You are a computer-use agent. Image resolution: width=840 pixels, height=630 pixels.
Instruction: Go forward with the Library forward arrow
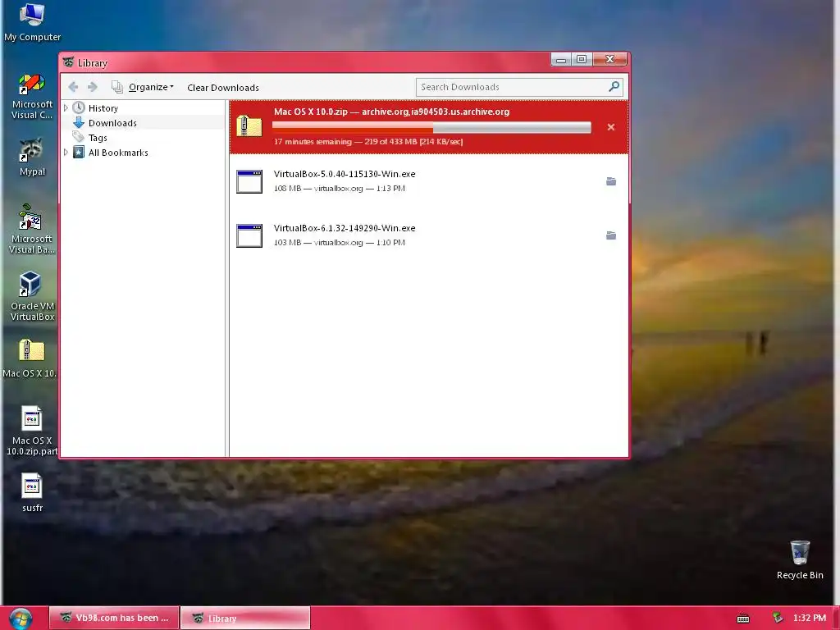point(93,87)
